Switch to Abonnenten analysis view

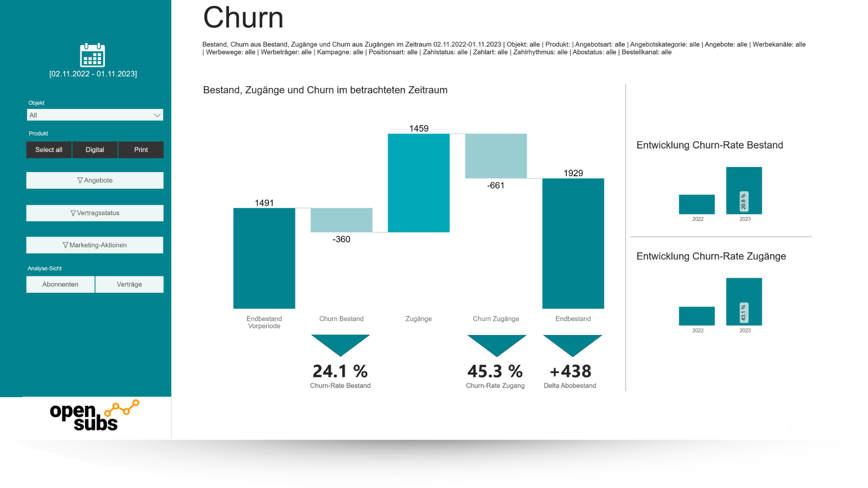pos(60,284)
